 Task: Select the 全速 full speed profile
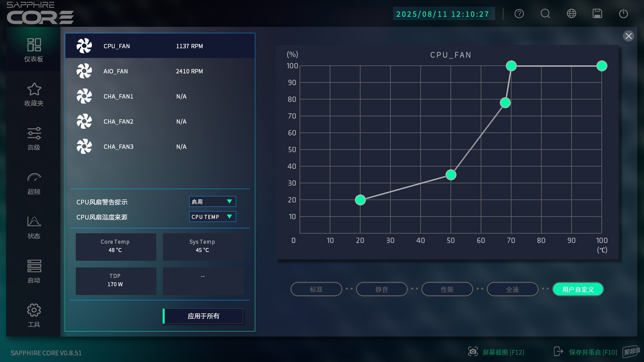tap(512, 289)
